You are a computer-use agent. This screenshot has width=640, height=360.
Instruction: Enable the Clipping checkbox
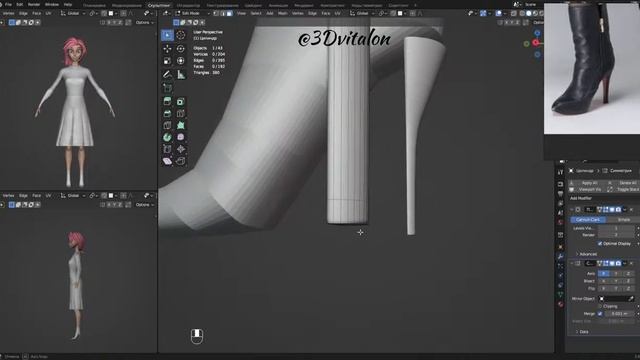point(600,306)
